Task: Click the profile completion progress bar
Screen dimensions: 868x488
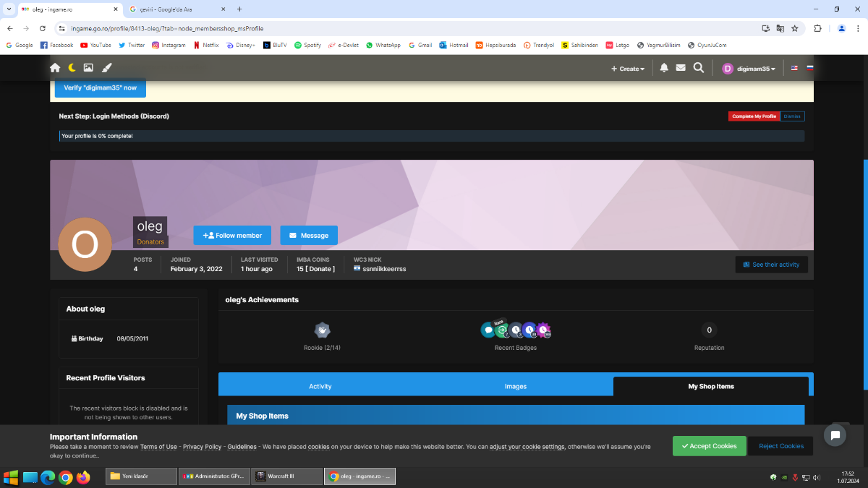Action: click(431, 136)
